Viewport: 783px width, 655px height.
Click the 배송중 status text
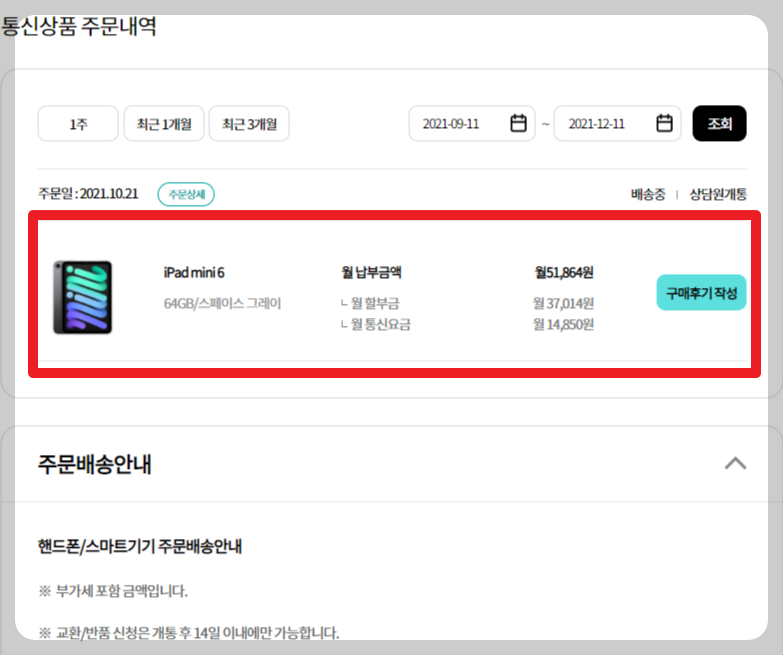pyautogui.click(x=648, y=194)
